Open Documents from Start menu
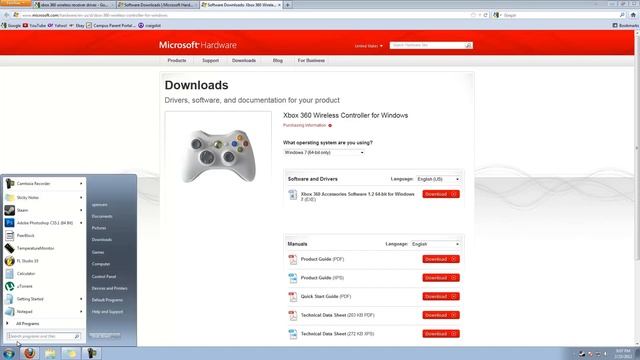 click(102, 216)
